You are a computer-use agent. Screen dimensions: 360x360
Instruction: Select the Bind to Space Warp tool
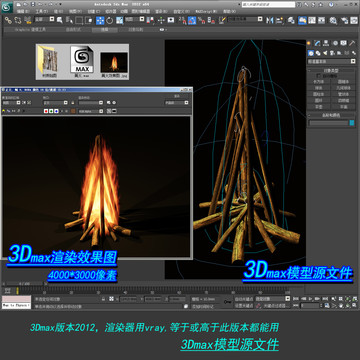28,20
